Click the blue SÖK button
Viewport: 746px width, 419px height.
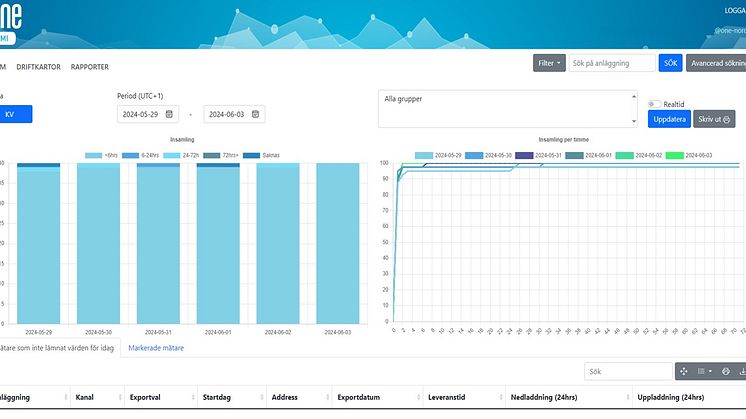click(671, 63)
